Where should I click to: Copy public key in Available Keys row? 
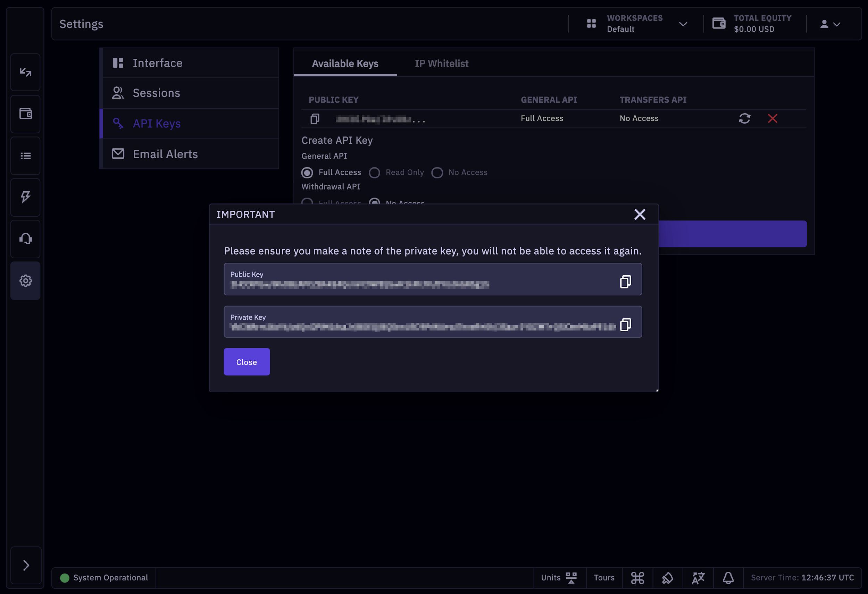pyautogui.click(x=315, y=119)
